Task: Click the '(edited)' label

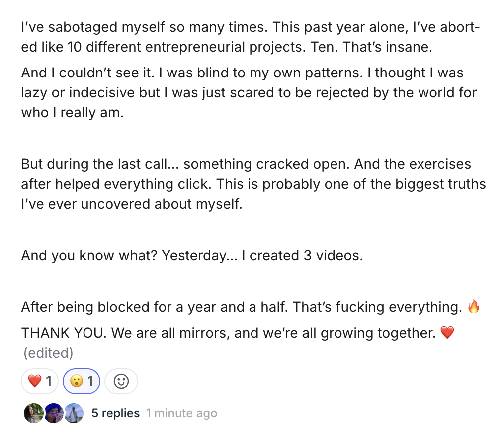Action: click(x=48, y=353)
